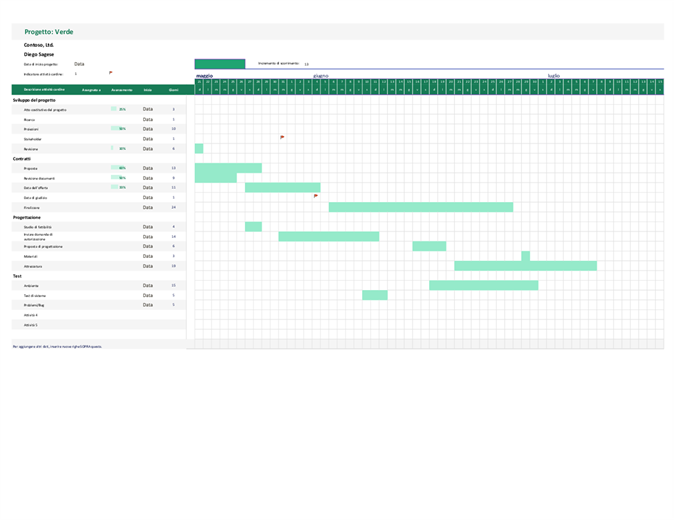Viewport: 675px width, 520px height.
Task: Select the 'Attività 5' task row
Action: tap(99, 325)
